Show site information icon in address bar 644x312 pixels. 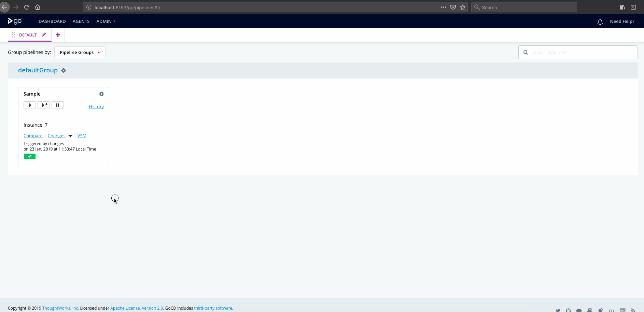[89, 7]
